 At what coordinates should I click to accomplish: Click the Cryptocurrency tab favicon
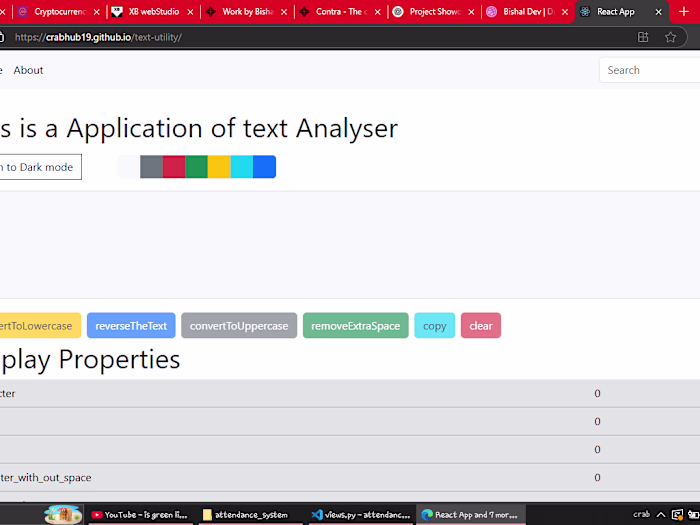pos(23,12)
